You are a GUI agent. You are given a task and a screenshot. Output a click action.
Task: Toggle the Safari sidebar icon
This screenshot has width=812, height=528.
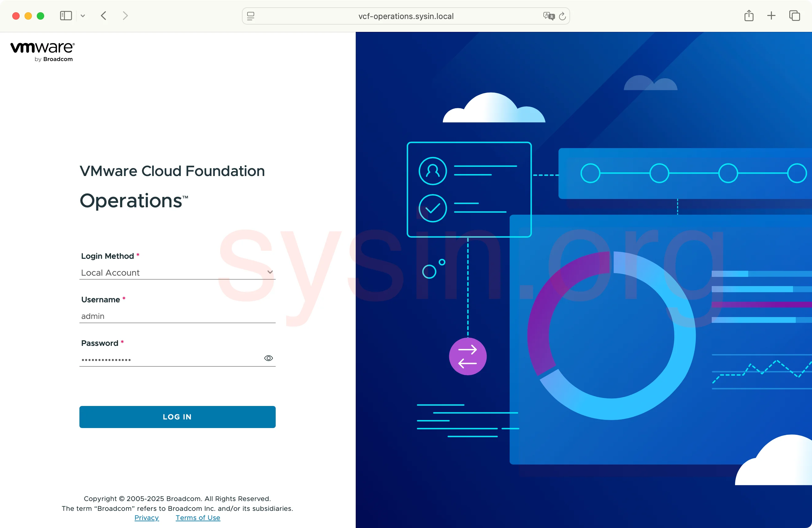66,16
